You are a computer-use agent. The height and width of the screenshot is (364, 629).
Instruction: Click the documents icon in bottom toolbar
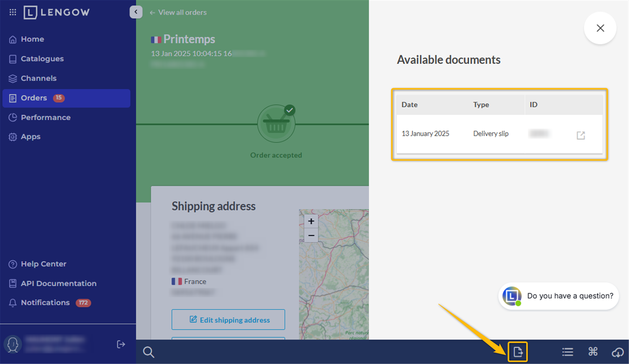pyautogui.click(x=518, y=352)
